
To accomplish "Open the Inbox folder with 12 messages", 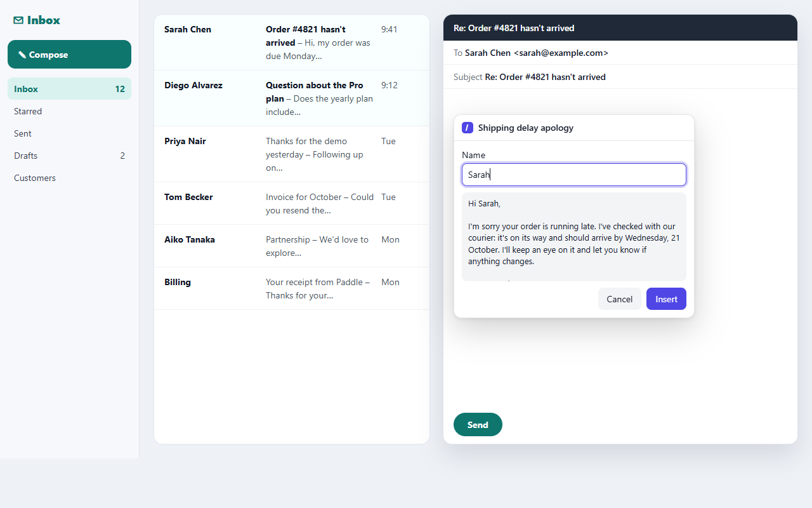I will 69,89.
